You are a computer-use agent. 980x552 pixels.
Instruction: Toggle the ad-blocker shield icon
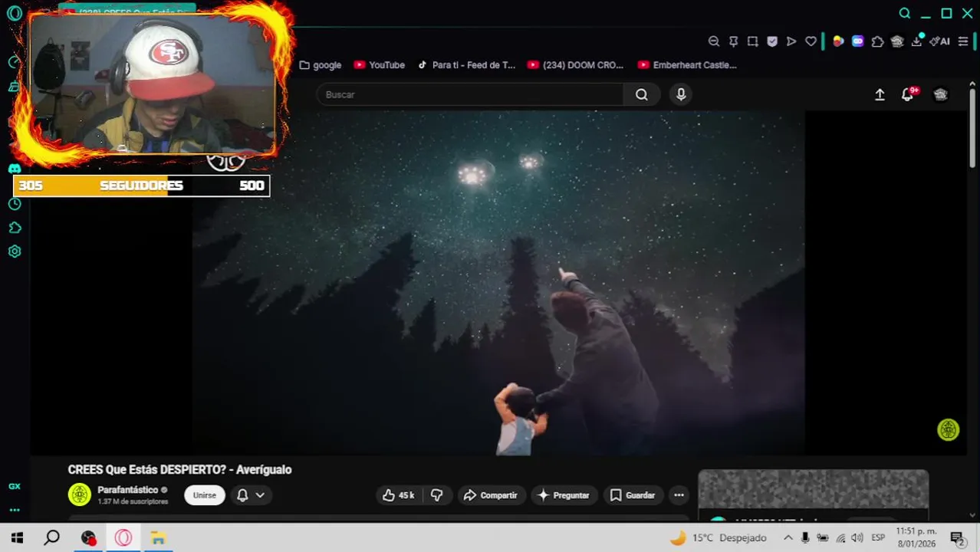pyautogui.click(x=772, y=41)
